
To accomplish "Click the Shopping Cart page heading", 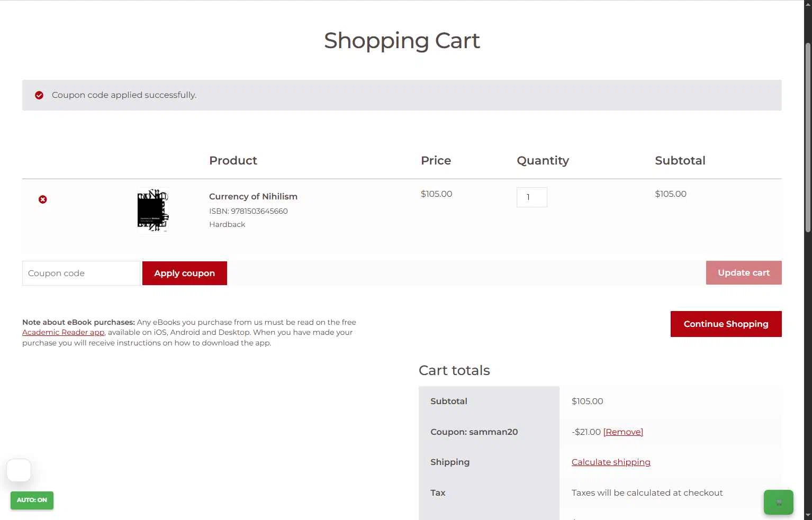I will tap(402, 41).
